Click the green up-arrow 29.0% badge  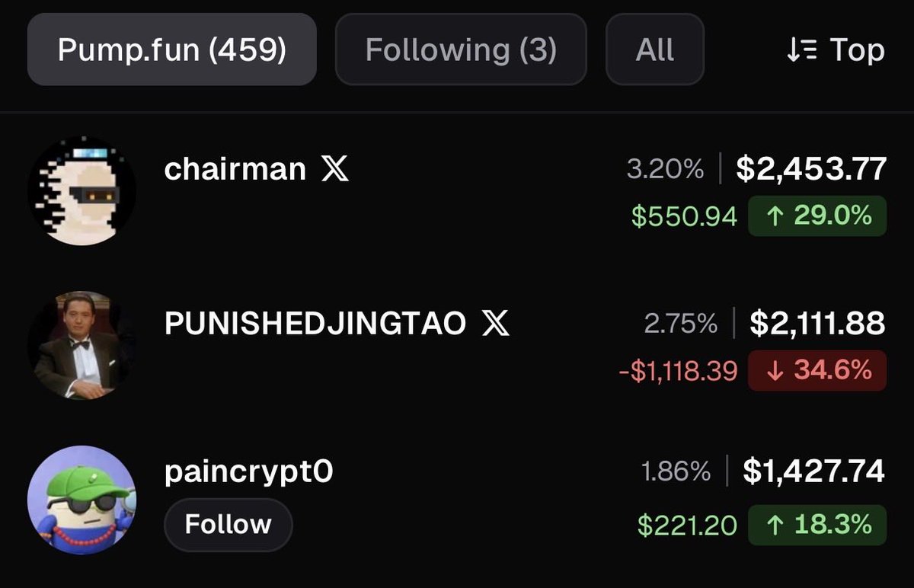[817, 216]
